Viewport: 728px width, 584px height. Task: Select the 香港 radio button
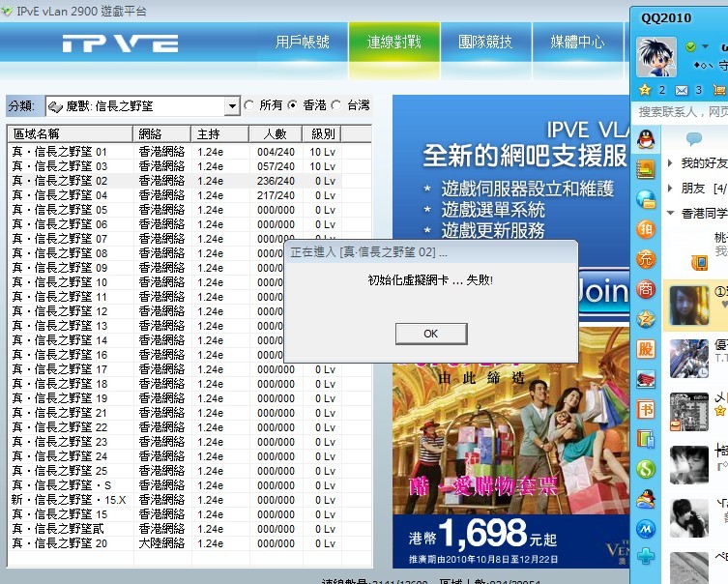[x=292, y=105]
